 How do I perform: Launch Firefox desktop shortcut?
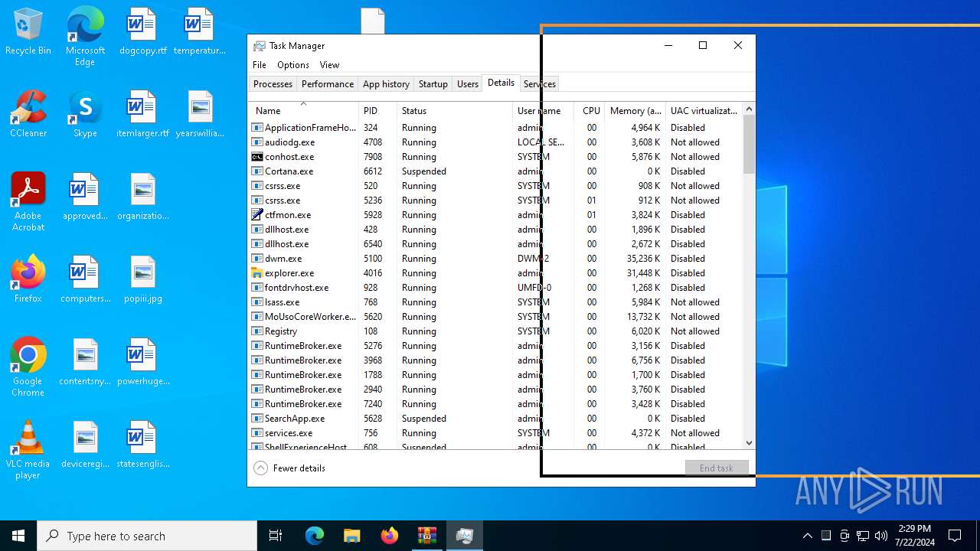(x=28, y=280)
